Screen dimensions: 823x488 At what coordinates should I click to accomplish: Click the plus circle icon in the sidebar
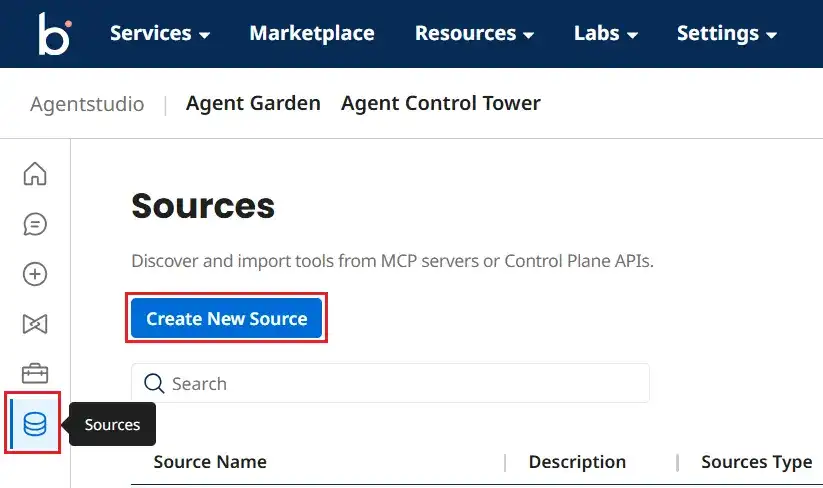click(x=35, y=274)
